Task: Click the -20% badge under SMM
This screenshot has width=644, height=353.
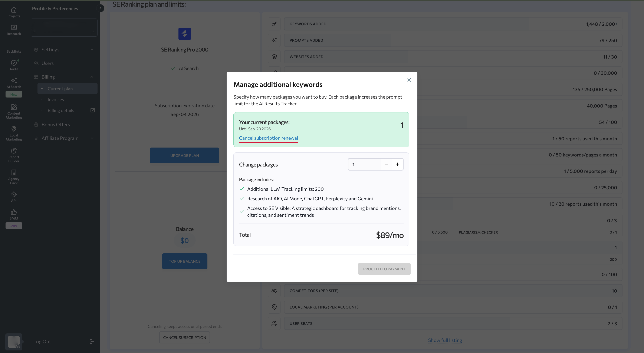Action: 14,226
